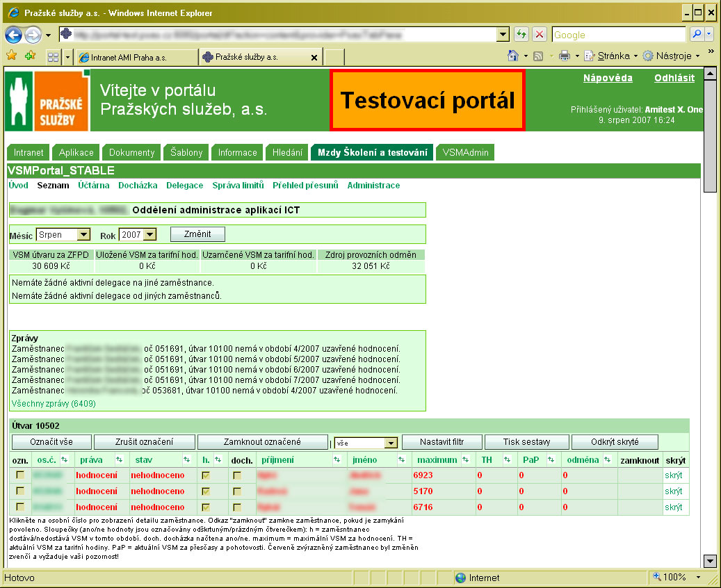Open the 'vše' filter dropdown
Viewport: 721px width, 588px height.
pyautogui.click(x=366, y=443)
